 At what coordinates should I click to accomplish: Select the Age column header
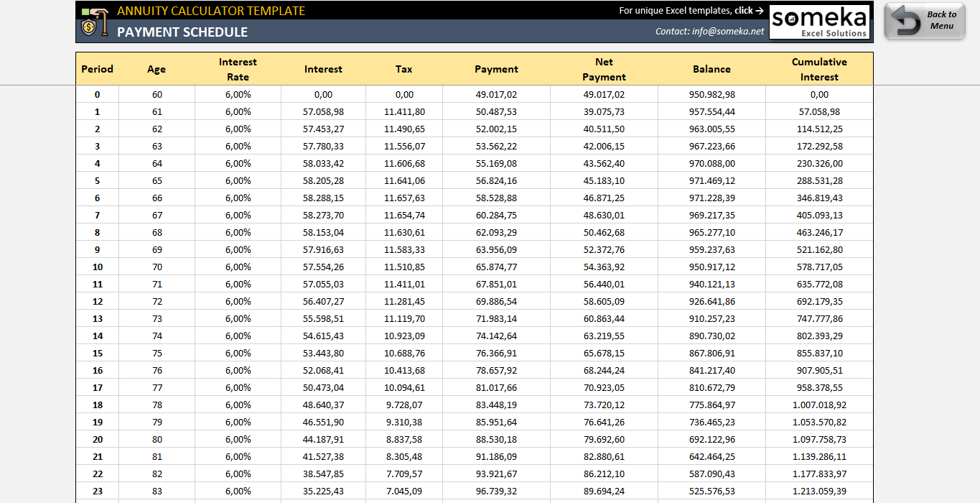click(x=157, y=69)
